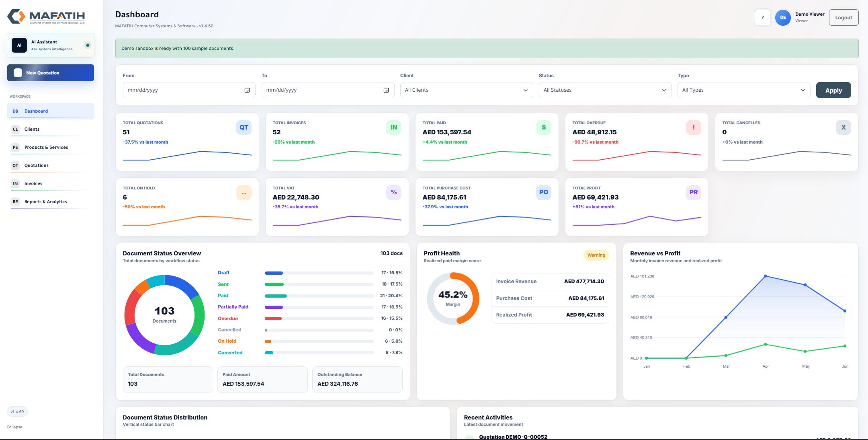Click the v1.4.60 version badge
Viewport: 868px width, 440px height.
coord(17,412)
